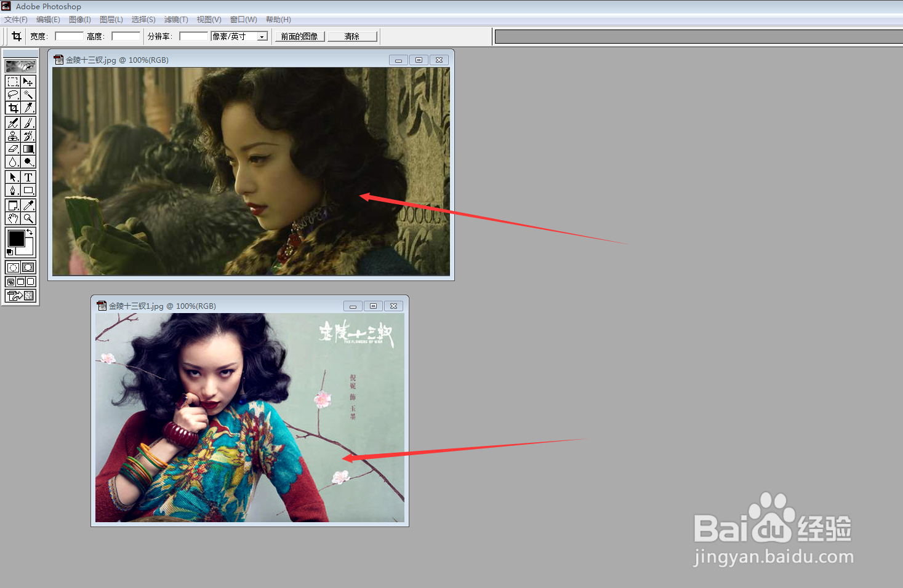Open the 编辑(E) menu
The width and height of the screenshot is (903, 588).
coord(48,20)
